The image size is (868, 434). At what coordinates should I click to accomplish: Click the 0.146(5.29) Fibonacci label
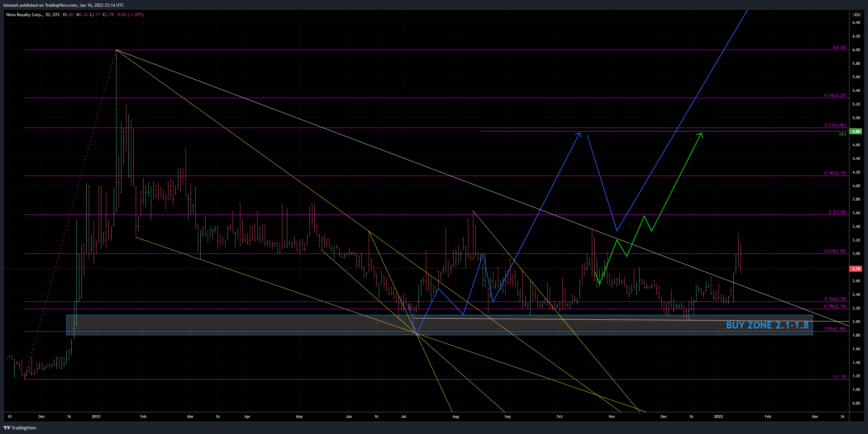pos(835,95)
